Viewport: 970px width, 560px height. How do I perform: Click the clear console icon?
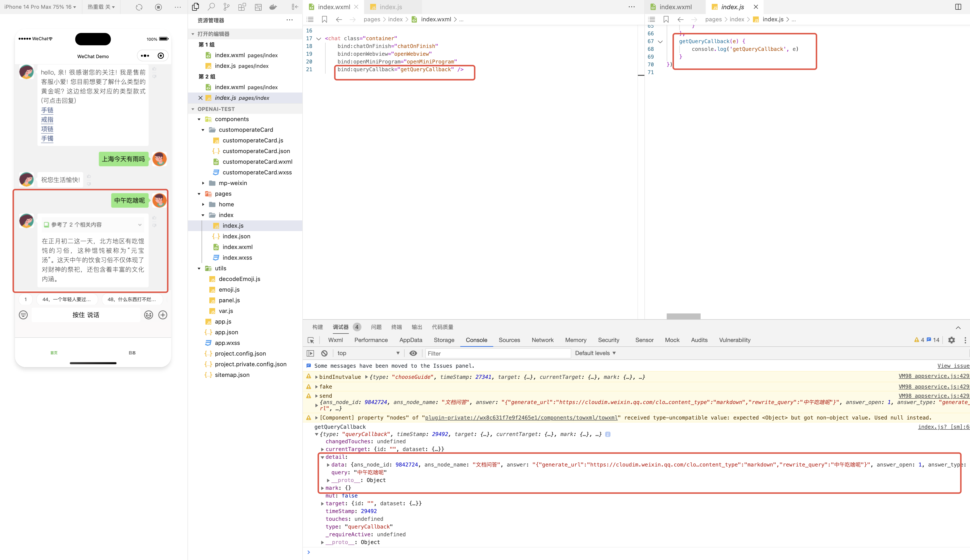tap(324, 353)
